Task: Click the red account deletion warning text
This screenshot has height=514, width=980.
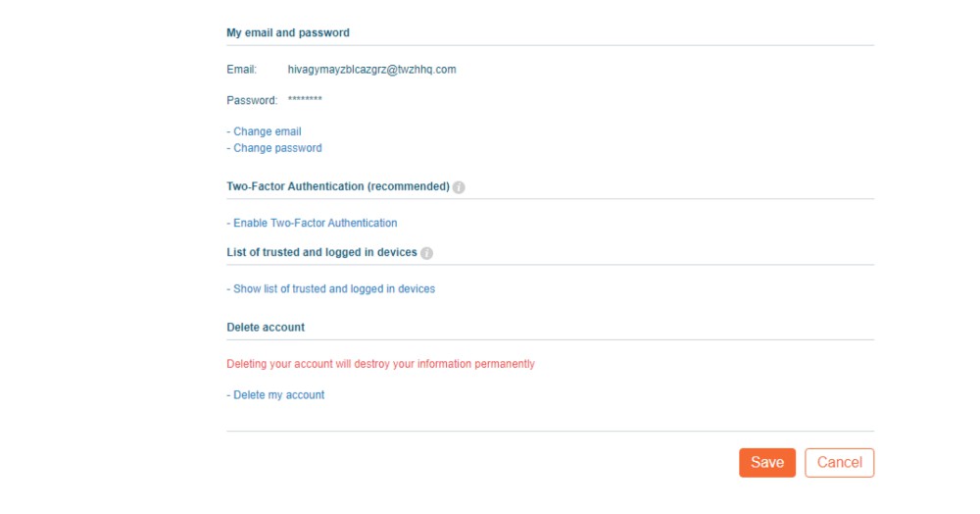Action: (x=380, y=364)
